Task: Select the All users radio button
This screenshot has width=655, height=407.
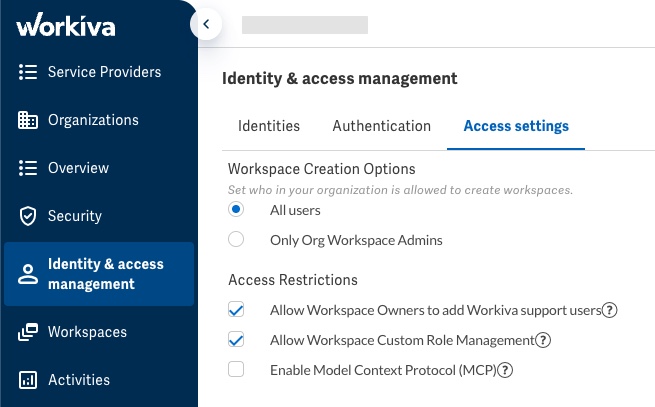Action: 236,209
